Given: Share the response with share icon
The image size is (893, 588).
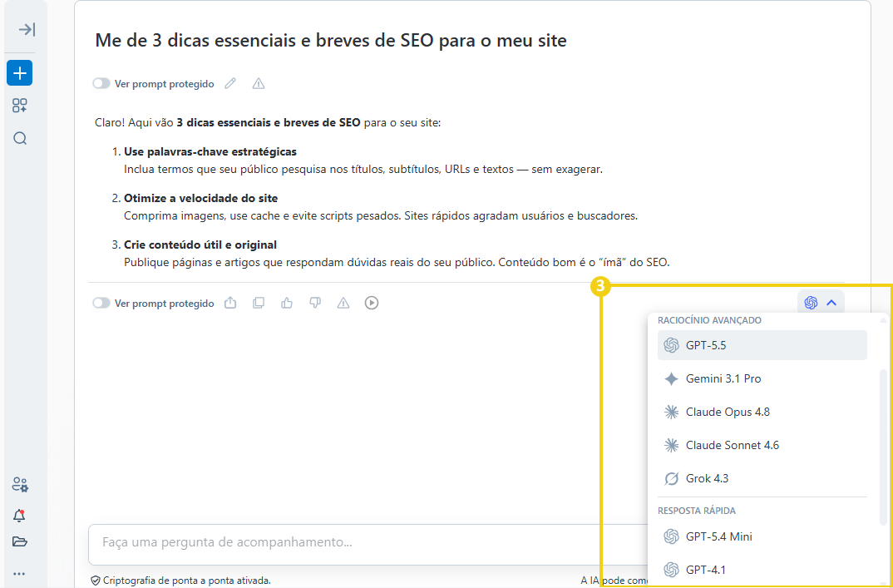Looking at the screenshot, I should pos(230,303).
